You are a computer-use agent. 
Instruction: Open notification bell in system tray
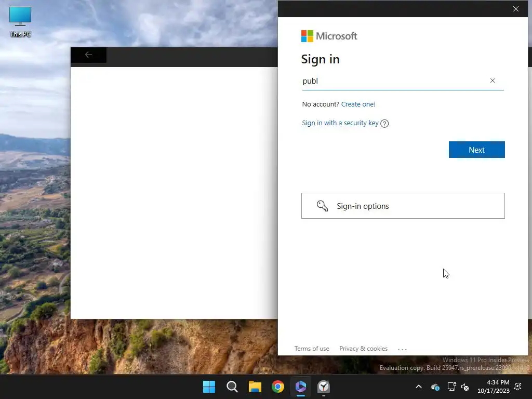(x=518, y=387)
